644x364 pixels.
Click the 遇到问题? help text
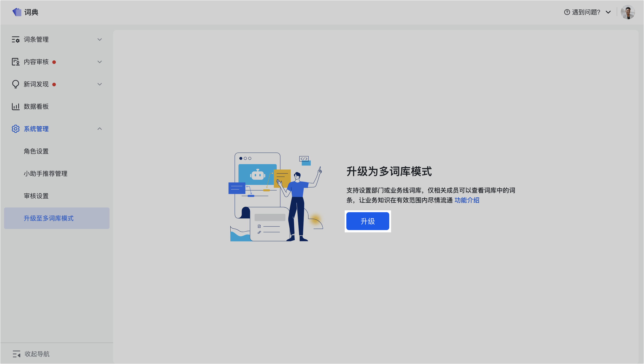[586, 12]
